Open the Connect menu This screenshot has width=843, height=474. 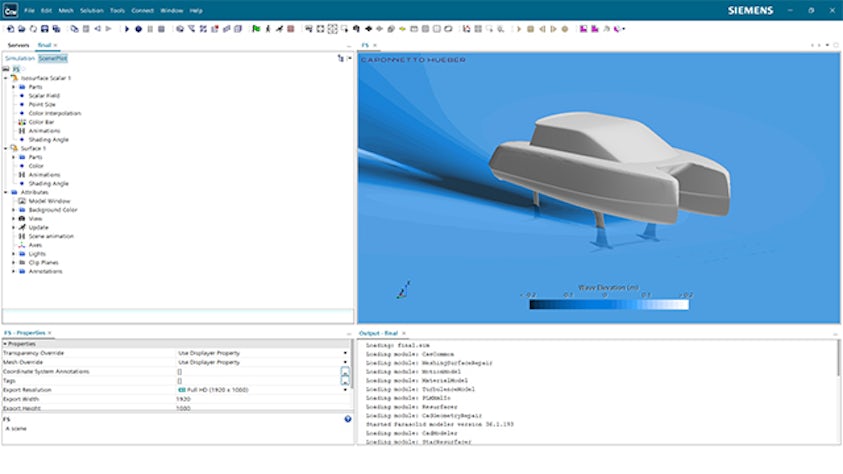(x=142, y=11)
